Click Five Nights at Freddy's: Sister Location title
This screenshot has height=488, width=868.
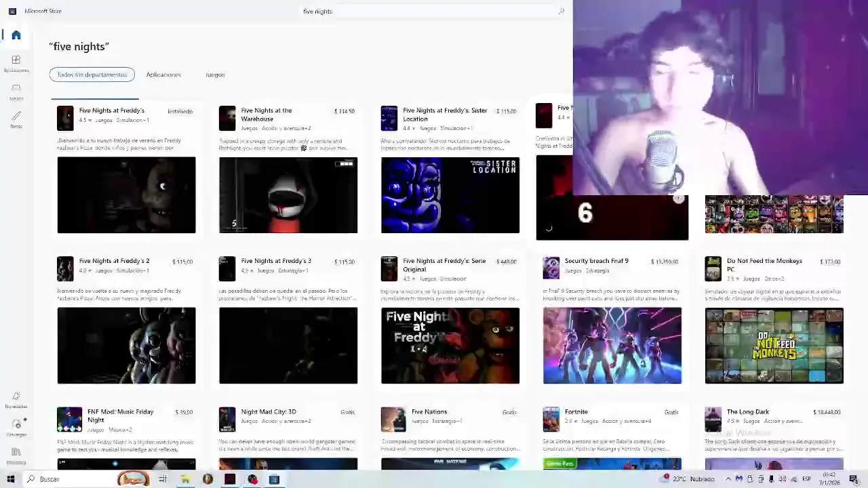(x=445, y=115)
